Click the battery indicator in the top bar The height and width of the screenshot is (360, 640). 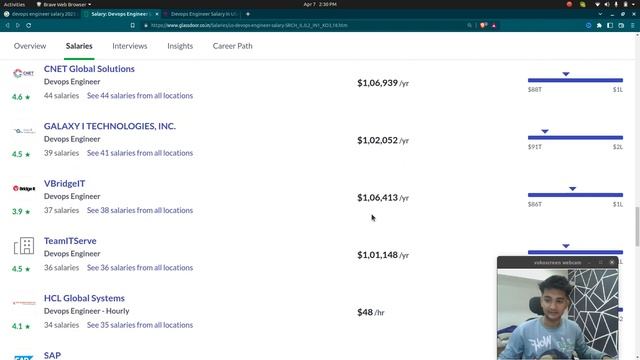[625, 4]
